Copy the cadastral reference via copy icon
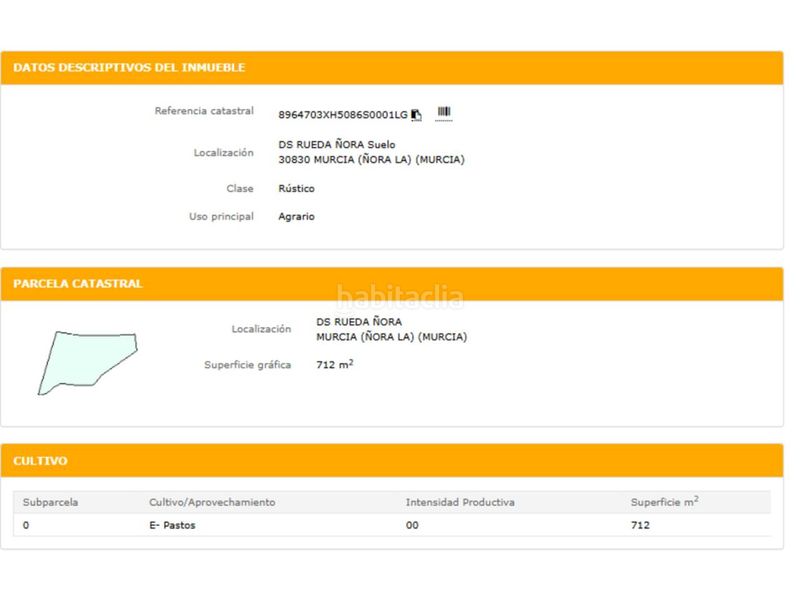 [x=416, y=115]
